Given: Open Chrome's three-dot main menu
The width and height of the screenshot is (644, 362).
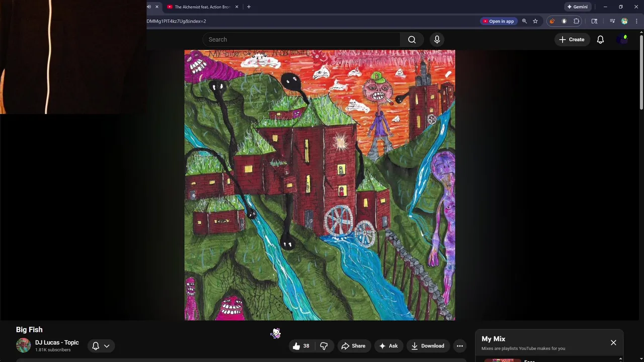Looking at the screenshot, I should pos(636,21).
